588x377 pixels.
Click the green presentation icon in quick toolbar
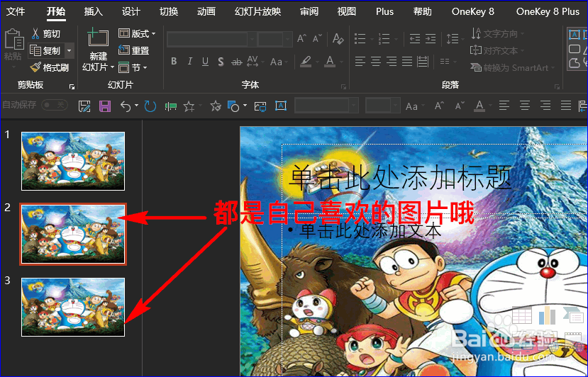click(x=171, y=107)
